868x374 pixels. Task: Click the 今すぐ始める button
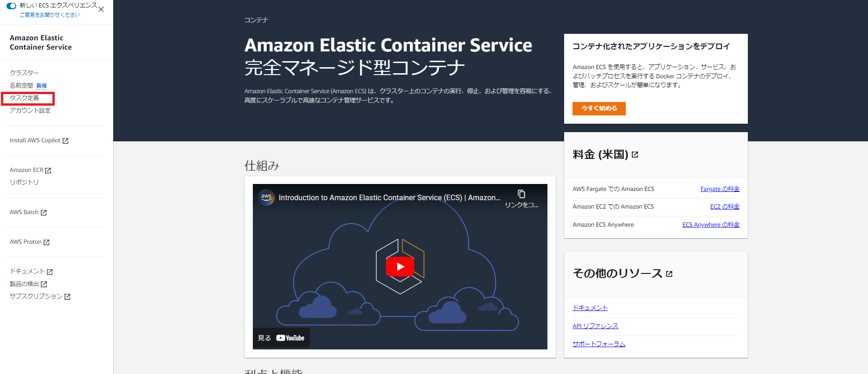(x=599, y=108)
